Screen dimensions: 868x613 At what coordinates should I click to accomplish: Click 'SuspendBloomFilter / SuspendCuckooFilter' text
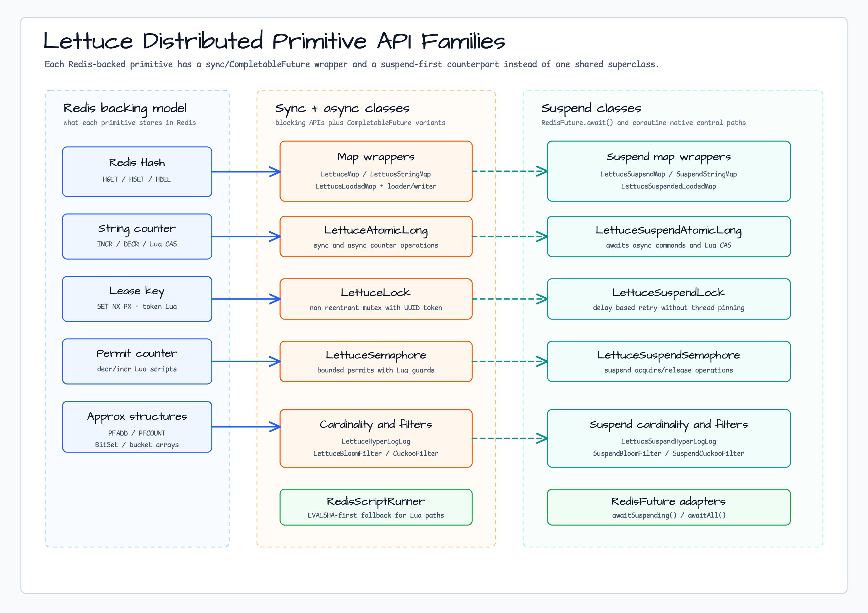(668, 454)
